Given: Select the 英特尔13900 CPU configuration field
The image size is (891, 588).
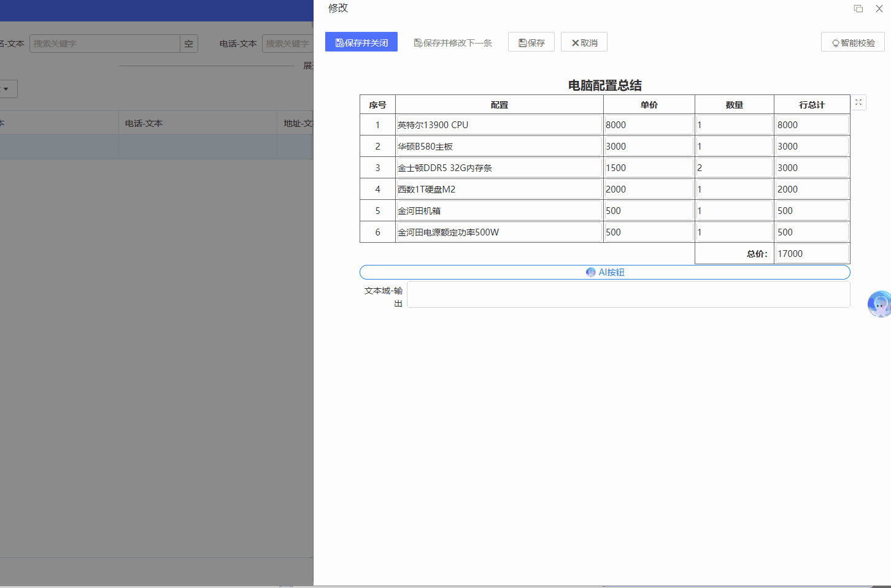Looking at the screenshot, I should [x=499, y=125].
